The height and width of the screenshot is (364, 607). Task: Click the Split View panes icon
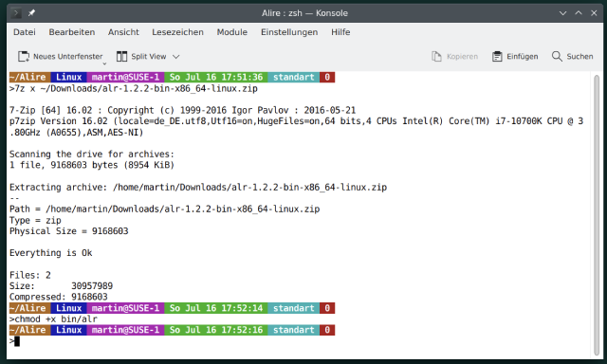tap(121, 57)
